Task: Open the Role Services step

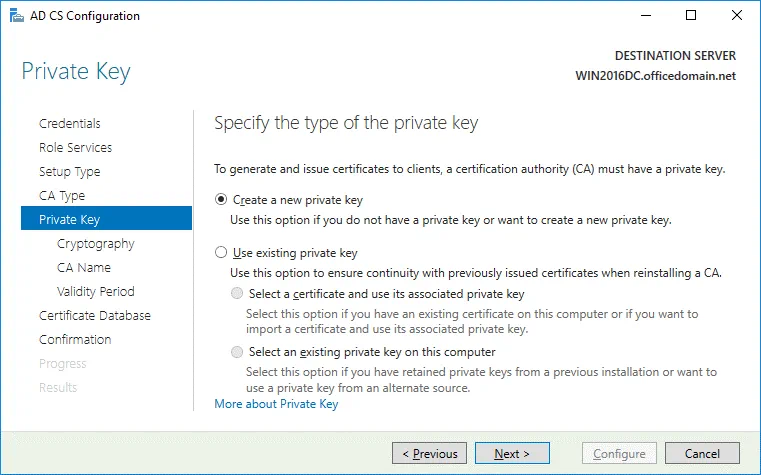Action: pos(75,148)
